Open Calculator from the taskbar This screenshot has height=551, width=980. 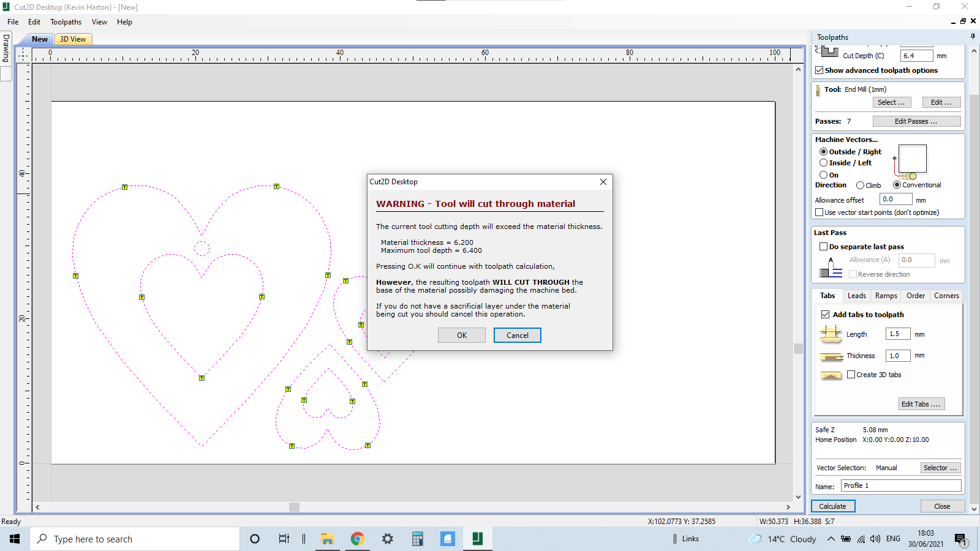(418, 539)
